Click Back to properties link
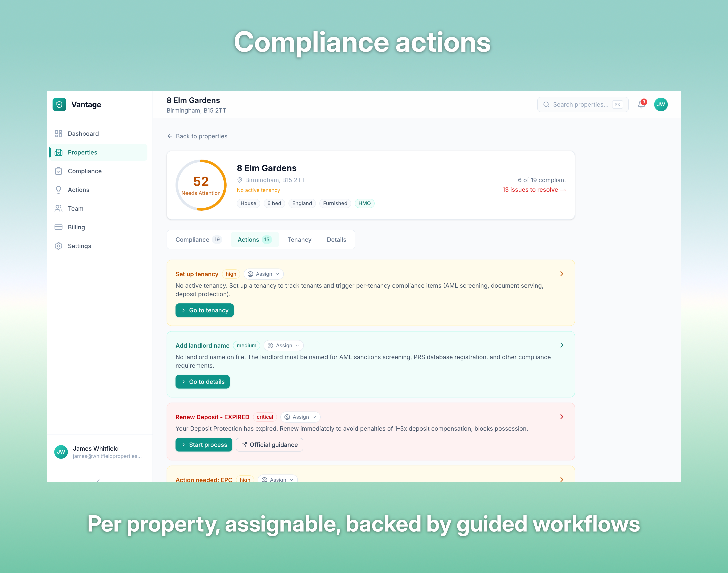 [x=197, y=136]
